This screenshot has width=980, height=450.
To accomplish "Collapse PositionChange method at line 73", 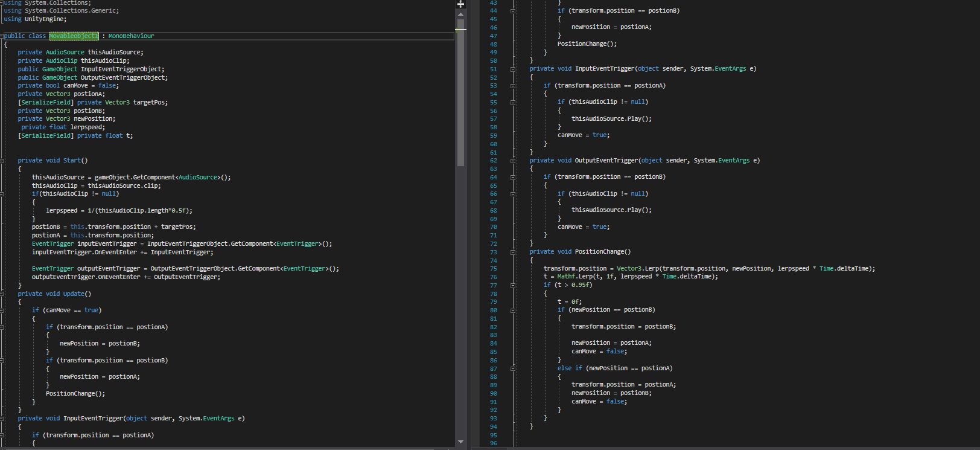I will 513,252.
